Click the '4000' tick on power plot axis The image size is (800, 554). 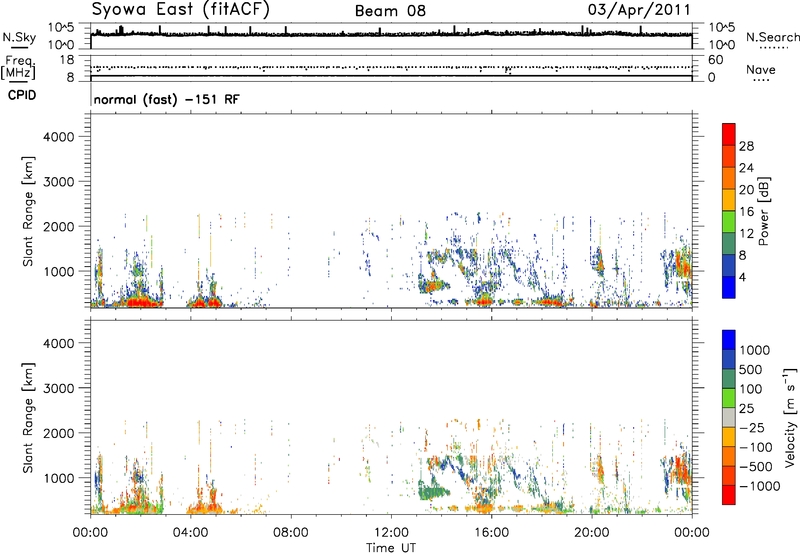[x=58, y=137]
